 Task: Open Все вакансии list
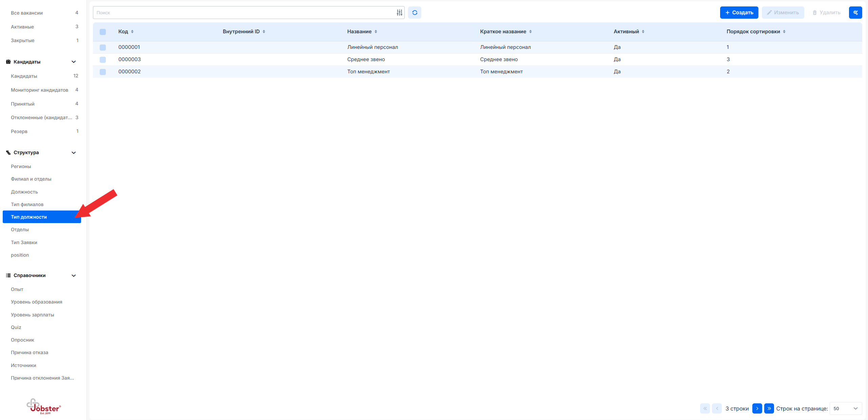[x=27, y=13]
